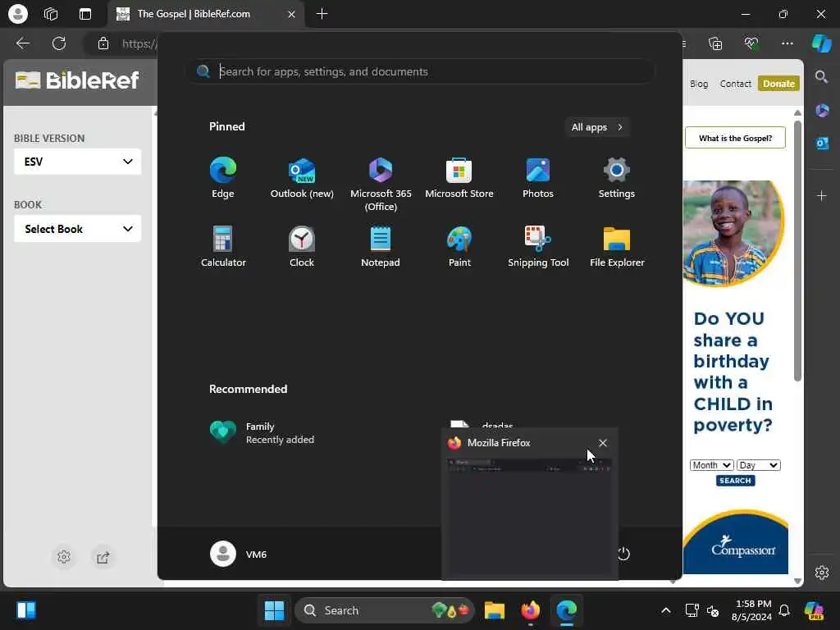Open Browser essentials heart icon

751,43
